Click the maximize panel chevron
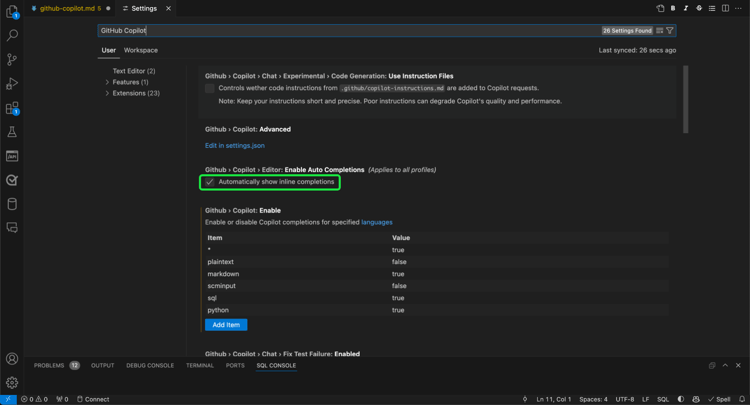 pos(725,365)
